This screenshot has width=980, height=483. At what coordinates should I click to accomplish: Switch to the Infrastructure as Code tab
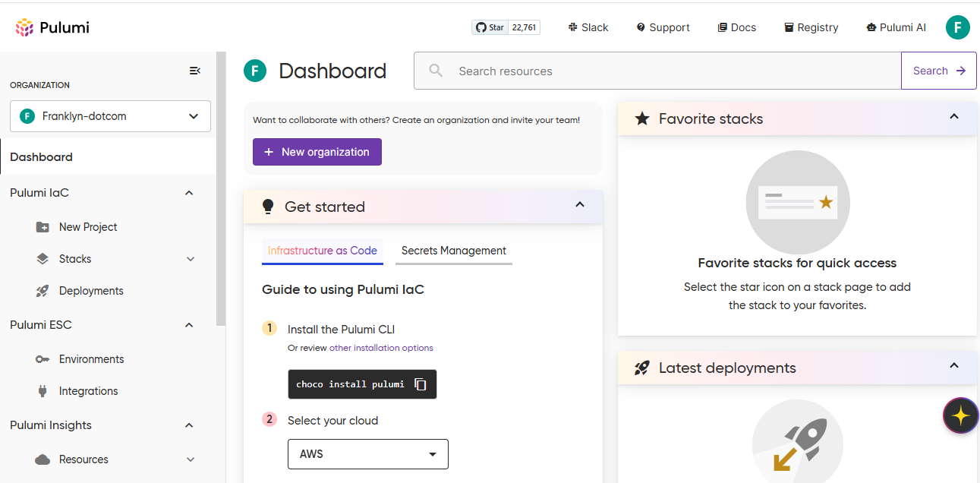click(x=323, y=251)
